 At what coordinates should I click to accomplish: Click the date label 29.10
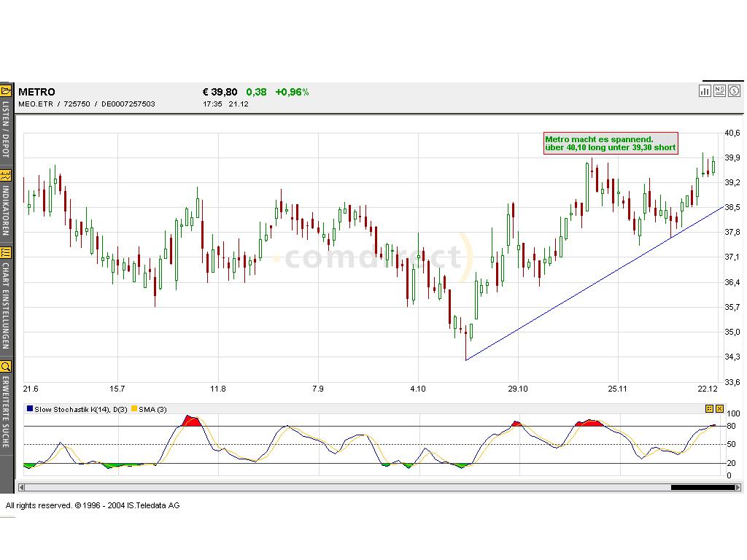(518, 389)
